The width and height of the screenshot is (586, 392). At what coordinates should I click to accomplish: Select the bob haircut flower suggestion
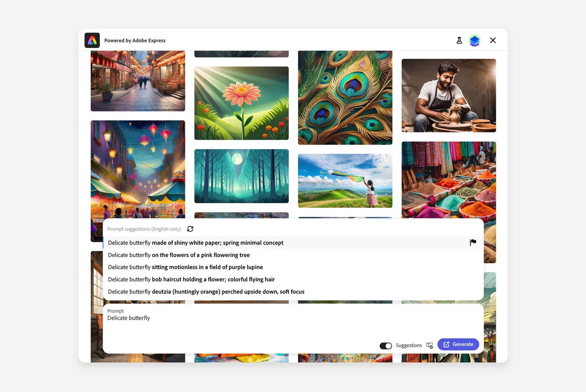191,279
